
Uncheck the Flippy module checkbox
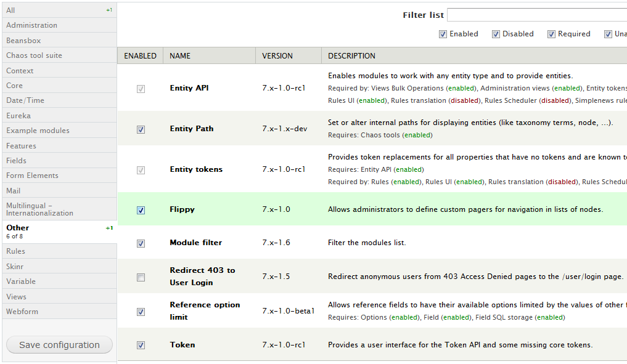click(141, 210)
